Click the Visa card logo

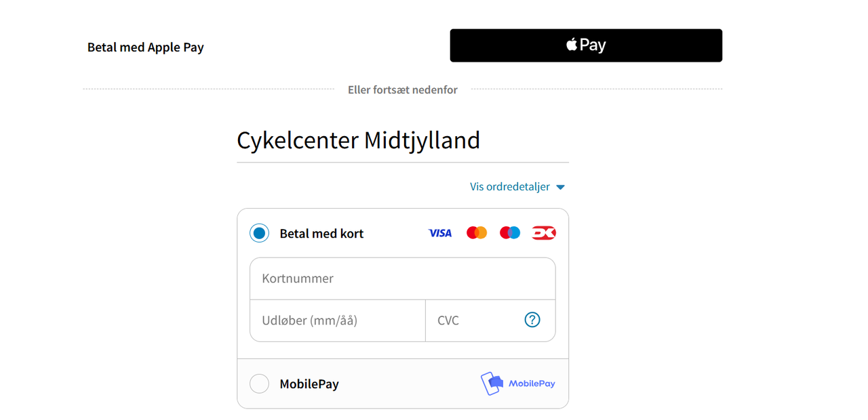click(440, 233)
